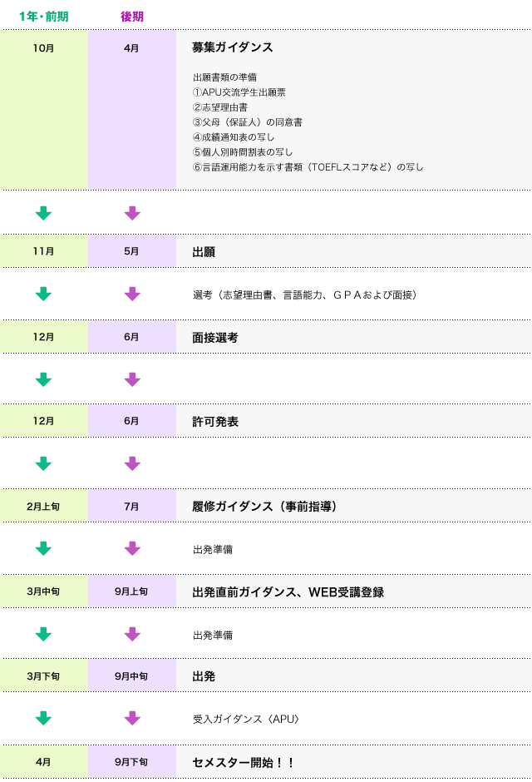This screenshot has height=782, width=532.
Task: Select the 1年・前期 column header
Action: tap(43, 16)
